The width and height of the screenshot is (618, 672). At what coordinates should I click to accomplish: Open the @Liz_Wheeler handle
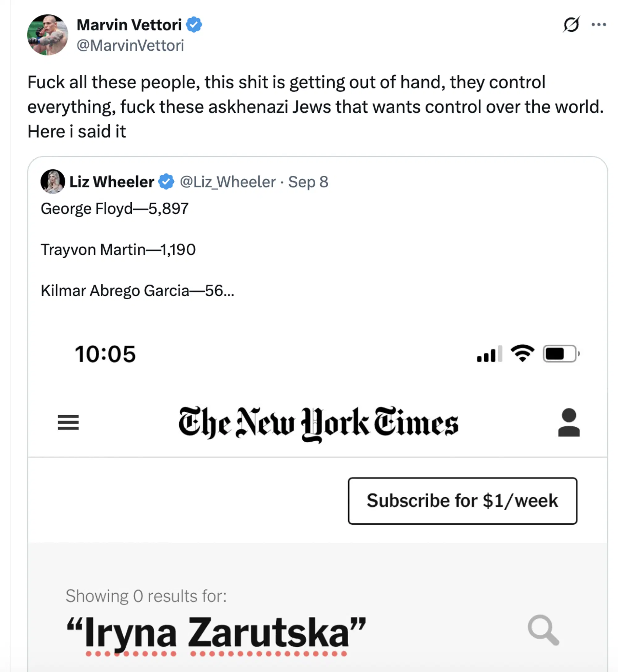(x=228, y=182)
